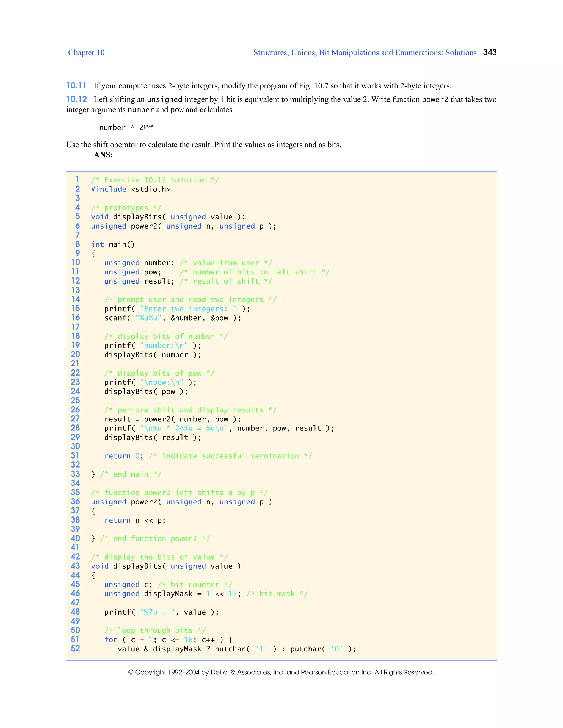
Task: Click the scanf line with "%u%u"
Action: pos(172,318)
